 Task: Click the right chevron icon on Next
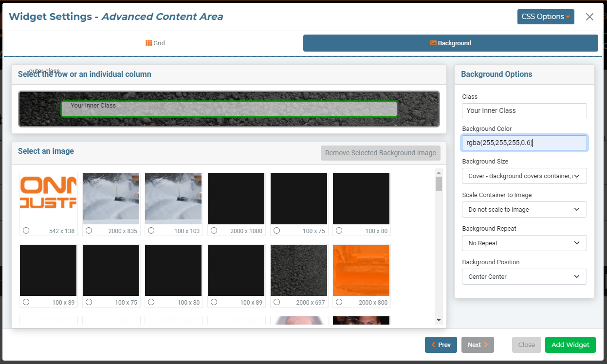coord(486,345)
